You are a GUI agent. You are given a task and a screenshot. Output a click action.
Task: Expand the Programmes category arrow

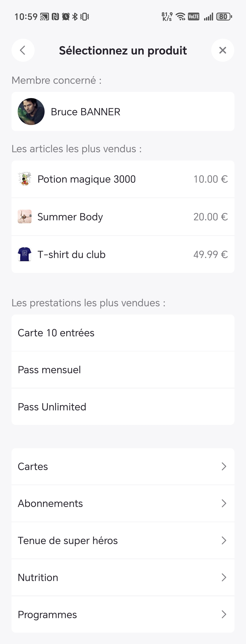pos(224,615)
